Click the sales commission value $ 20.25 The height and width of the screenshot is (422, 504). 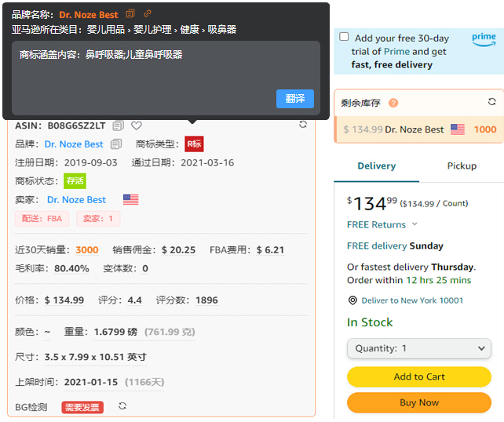point(178,250)
